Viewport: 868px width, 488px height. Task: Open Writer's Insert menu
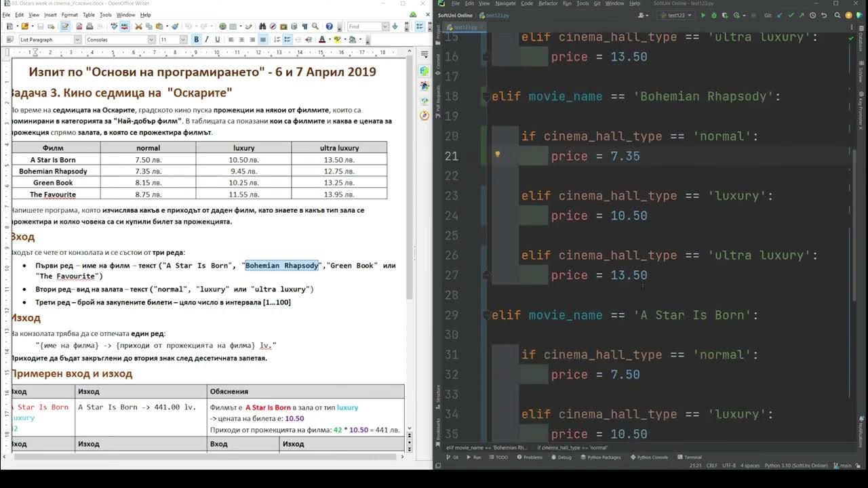click(50, 14)
